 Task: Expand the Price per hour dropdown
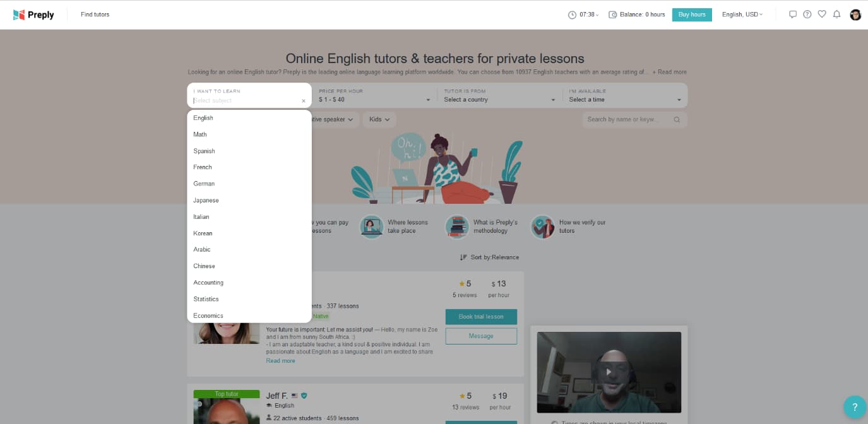[x=375, y=96]
